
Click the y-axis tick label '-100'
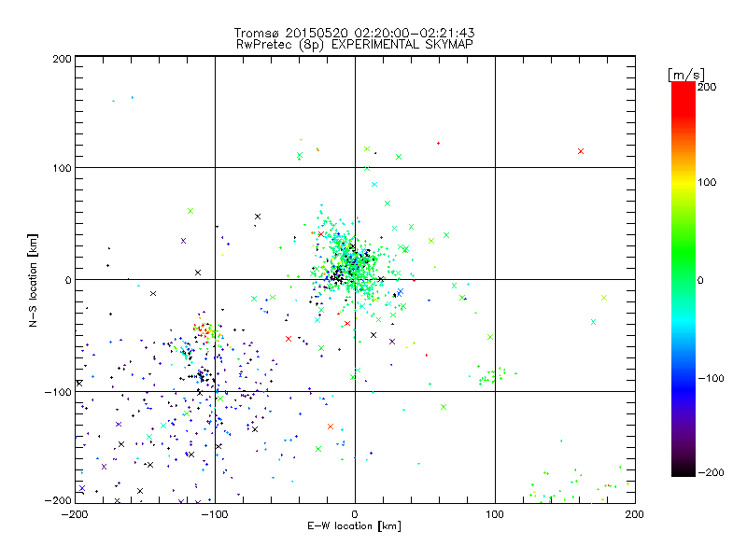tap(58, 392)
